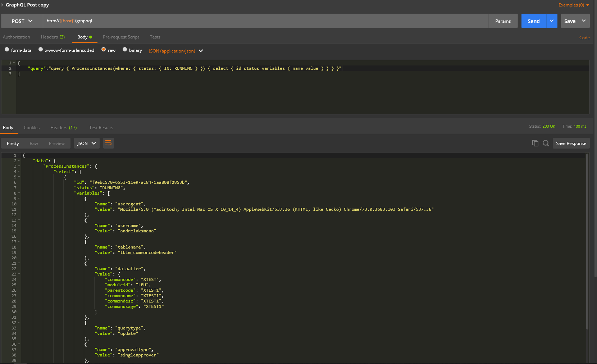Click the 200 OK status text
The width and height of the screenshot is (597, 364).
549,126
